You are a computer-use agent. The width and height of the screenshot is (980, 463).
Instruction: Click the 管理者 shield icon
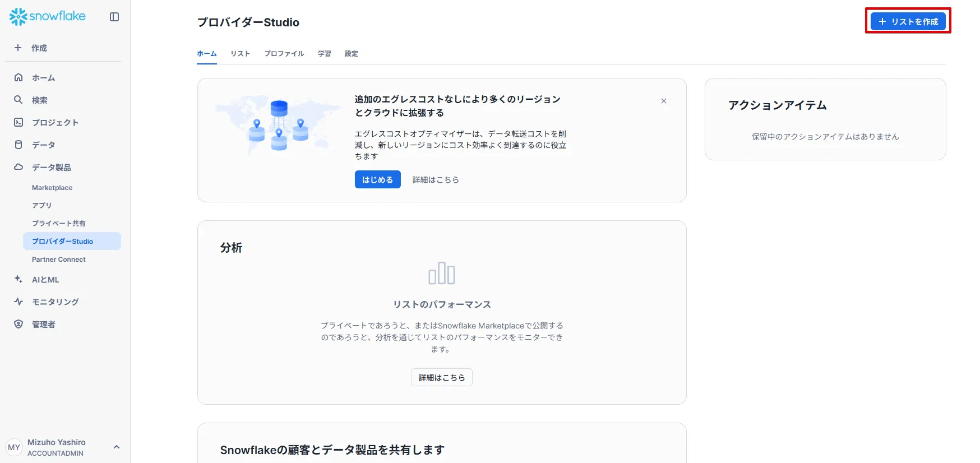(19, 324)
